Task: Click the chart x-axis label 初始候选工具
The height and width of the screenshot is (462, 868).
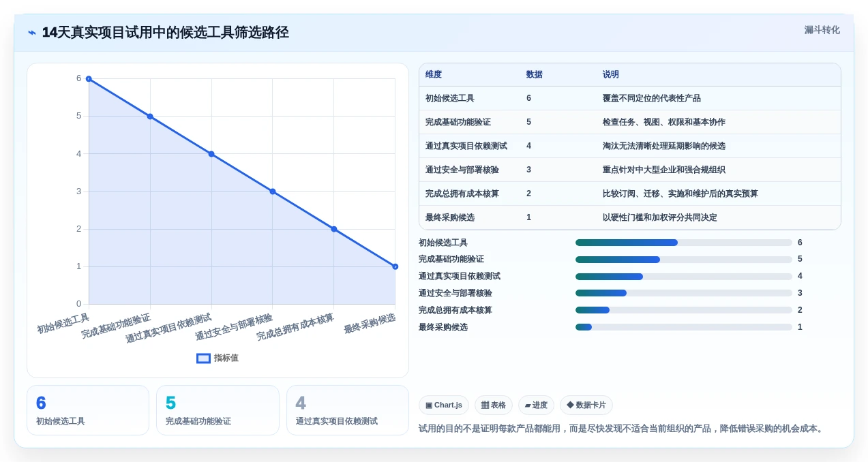Action: (x=63, y=324)
